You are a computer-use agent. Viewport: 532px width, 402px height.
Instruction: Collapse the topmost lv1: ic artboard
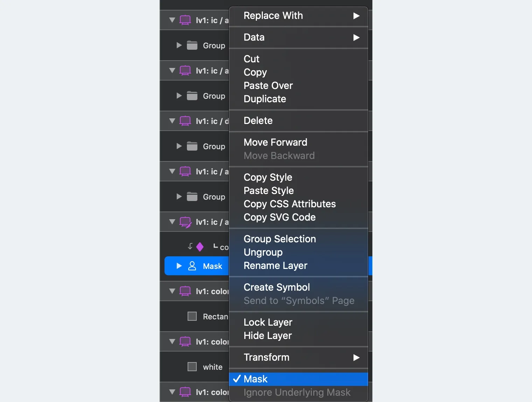point(172,20)
